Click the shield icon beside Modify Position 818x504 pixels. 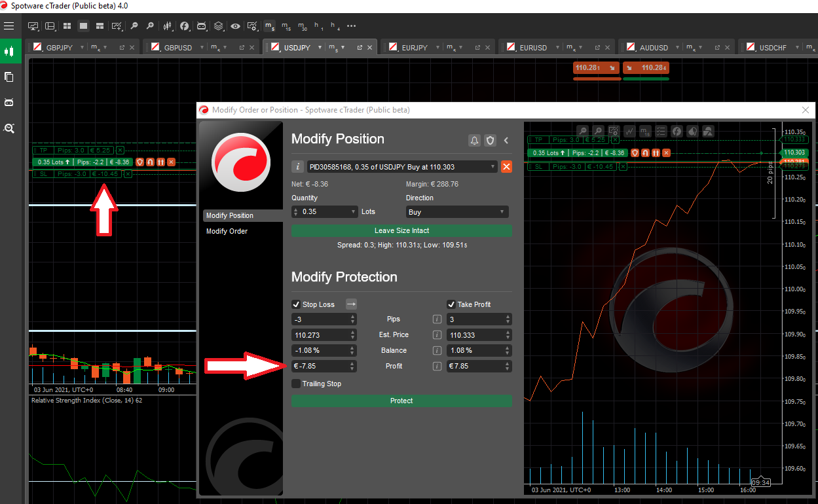tap(490, 140)
